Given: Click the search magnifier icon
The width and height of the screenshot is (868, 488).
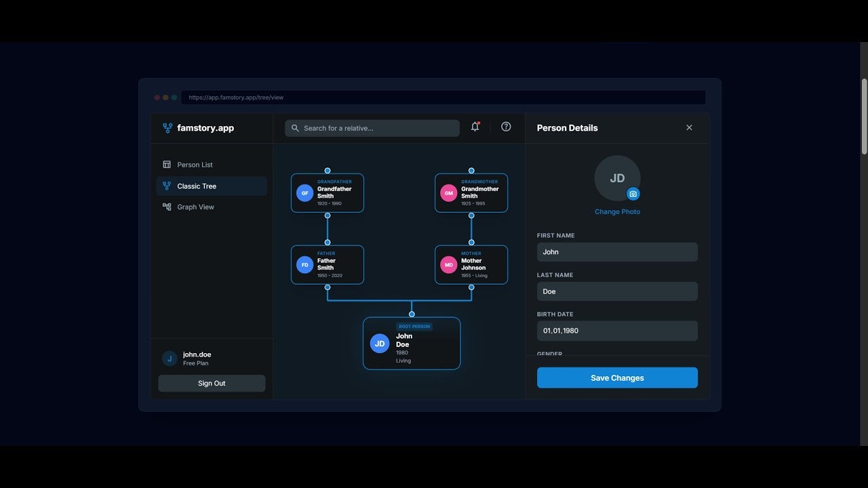Looking at the screenshot, I should [295, 128].
